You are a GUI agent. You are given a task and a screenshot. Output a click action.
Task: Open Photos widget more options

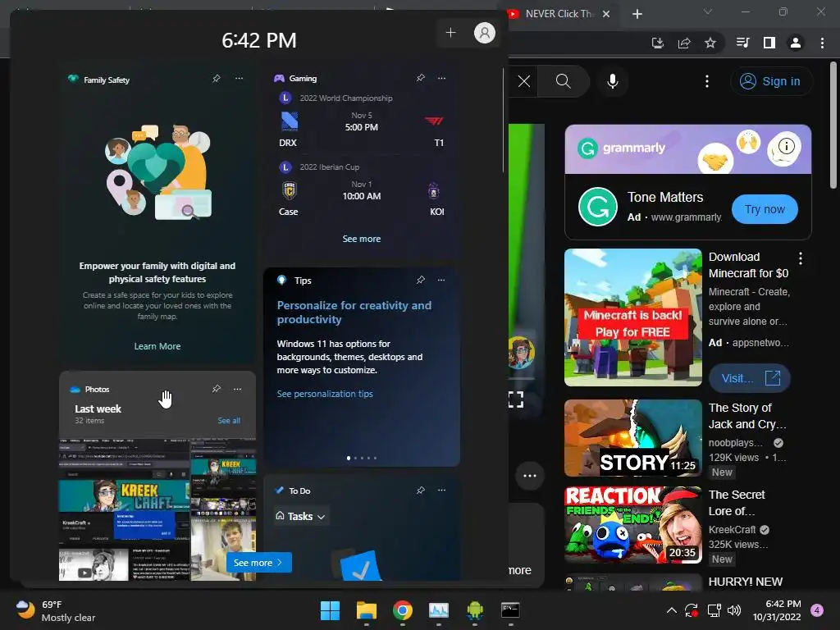pyautogui.click(x=237, y=389)
